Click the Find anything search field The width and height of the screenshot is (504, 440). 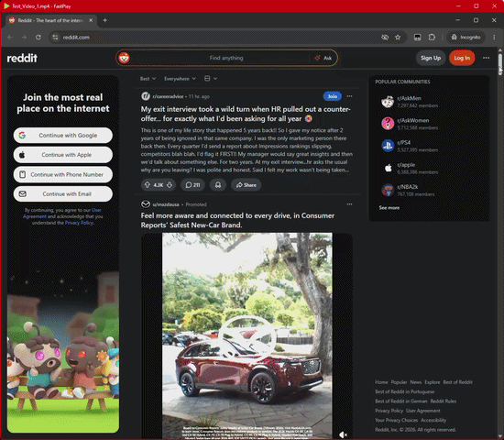[226, 58]
